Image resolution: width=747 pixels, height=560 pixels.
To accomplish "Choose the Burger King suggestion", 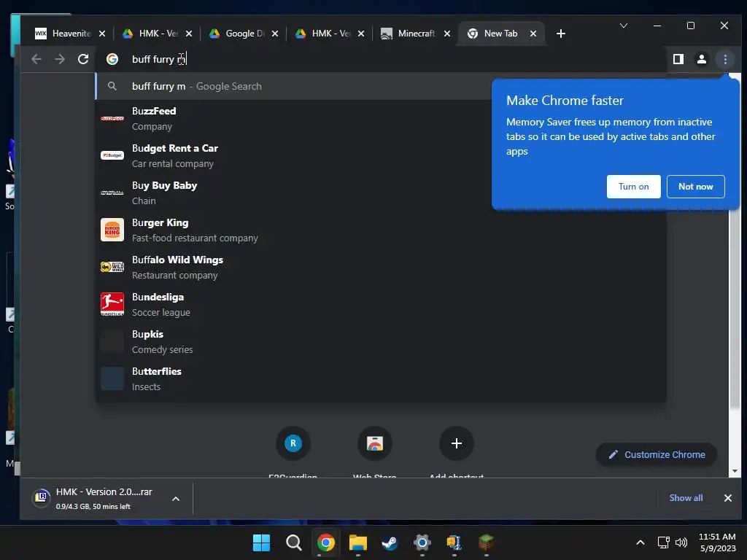I will pyautogui.click(x=381, y=230).
